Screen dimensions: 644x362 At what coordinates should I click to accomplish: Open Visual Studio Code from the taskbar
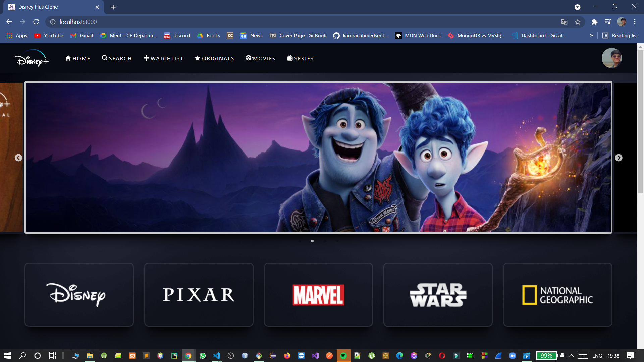(217, 356)
